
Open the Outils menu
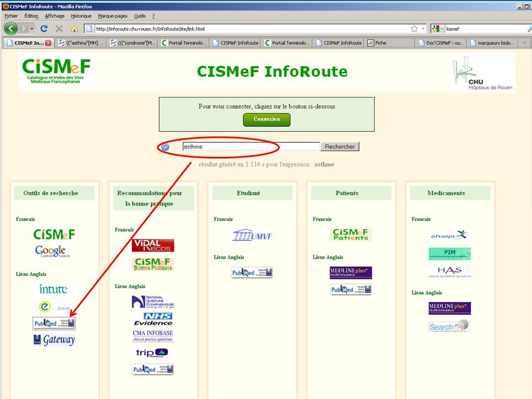(140, 16)
